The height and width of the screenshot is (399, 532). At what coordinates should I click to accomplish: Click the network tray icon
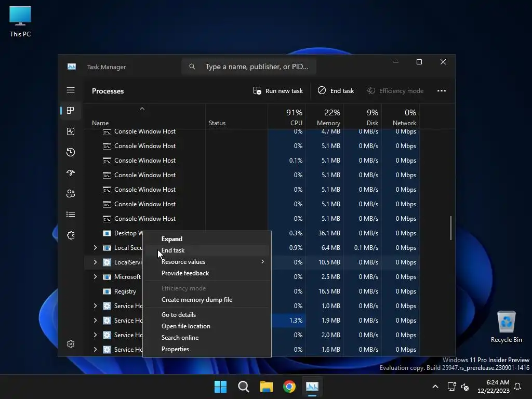click(x=451, y=387)
